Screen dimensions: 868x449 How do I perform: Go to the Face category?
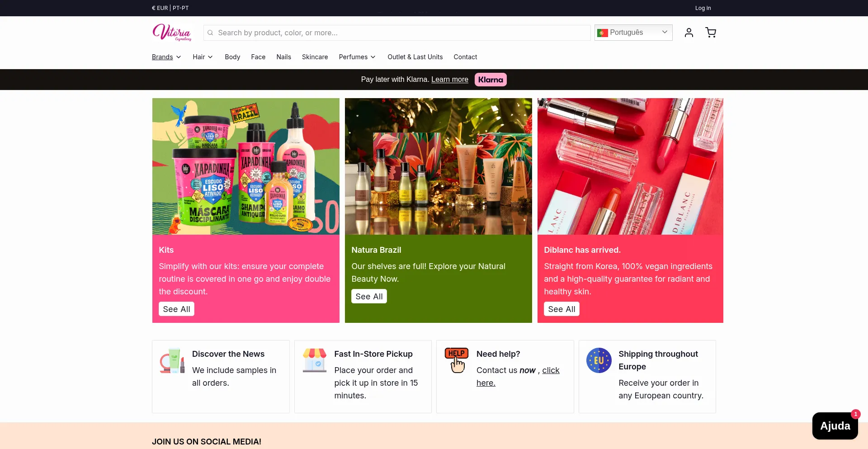258,57
